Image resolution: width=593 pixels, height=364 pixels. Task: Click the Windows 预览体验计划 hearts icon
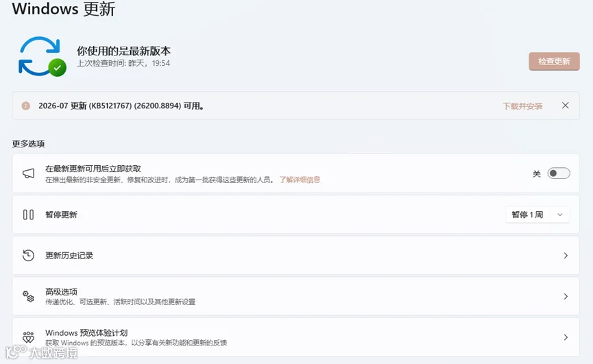(28, 337)
